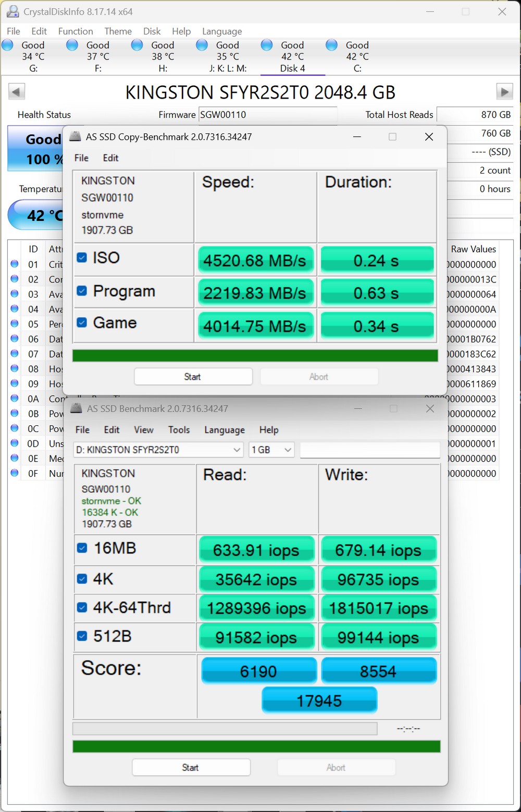Select the H: drive status orb
Screen dimensions: 521x812
137,45
